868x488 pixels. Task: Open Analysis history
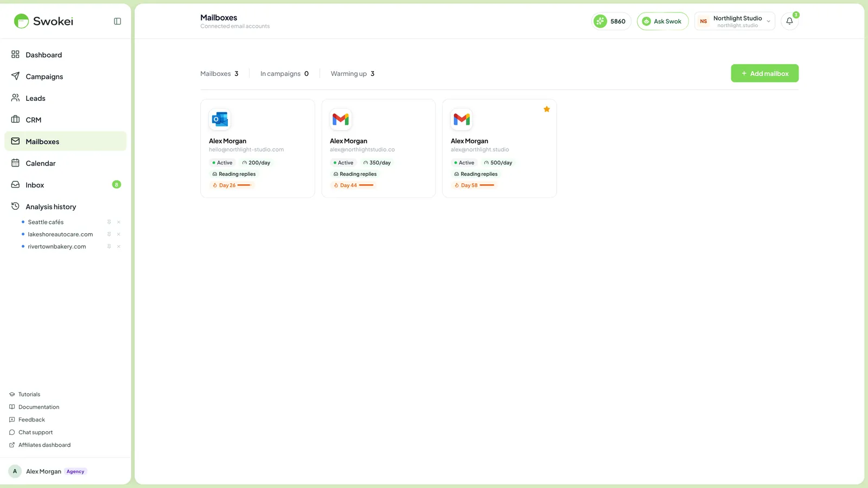65,207
